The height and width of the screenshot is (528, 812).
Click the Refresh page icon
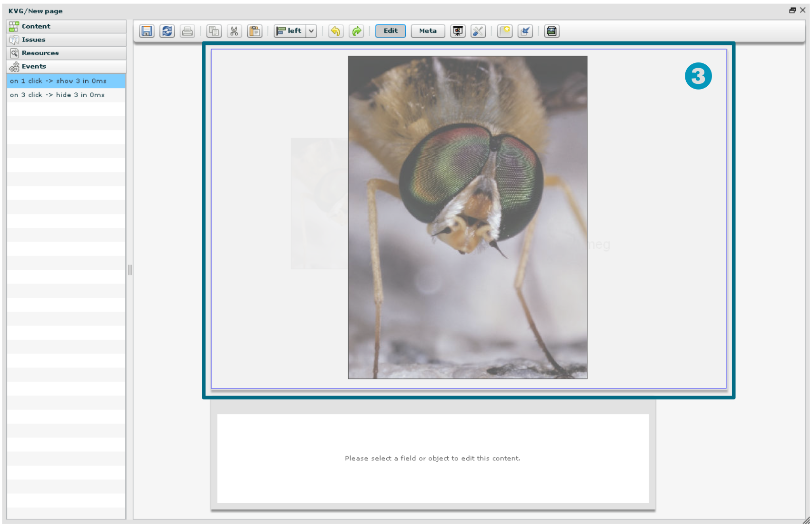[x=167, y=31]
